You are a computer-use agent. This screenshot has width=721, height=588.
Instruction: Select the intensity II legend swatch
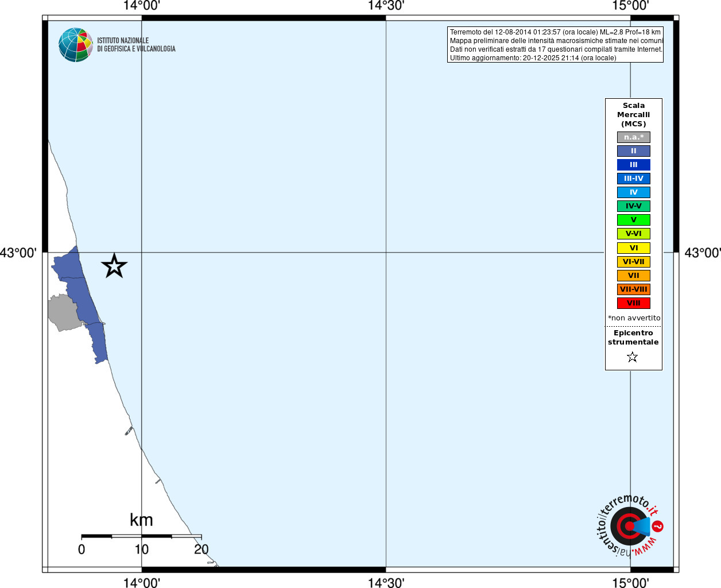[634, 151]
